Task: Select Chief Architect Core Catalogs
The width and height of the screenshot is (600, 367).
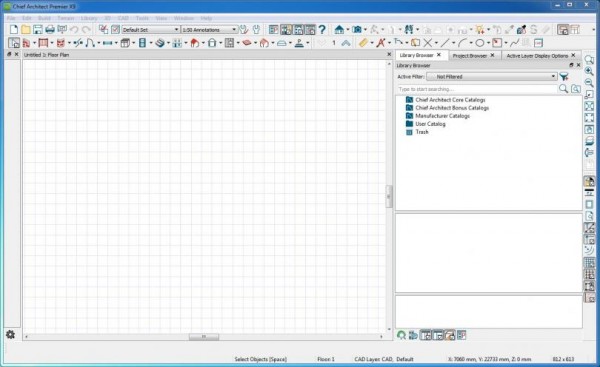Action: (x=450, y=99)
